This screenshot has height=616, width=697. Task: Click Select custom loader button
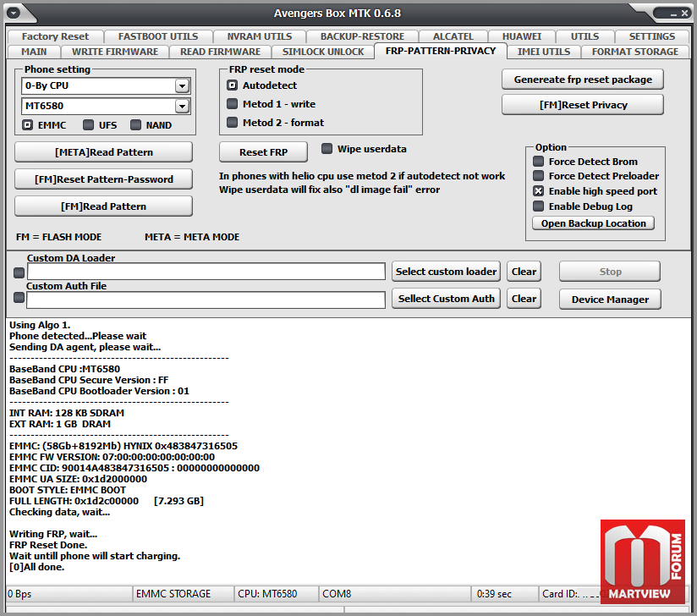[446, 272]
